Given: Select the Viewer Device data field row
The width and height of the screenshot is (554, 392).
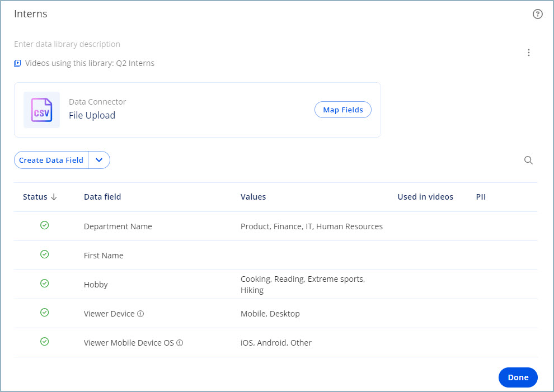Looking at the screenshot, I should tap(109, 314).
